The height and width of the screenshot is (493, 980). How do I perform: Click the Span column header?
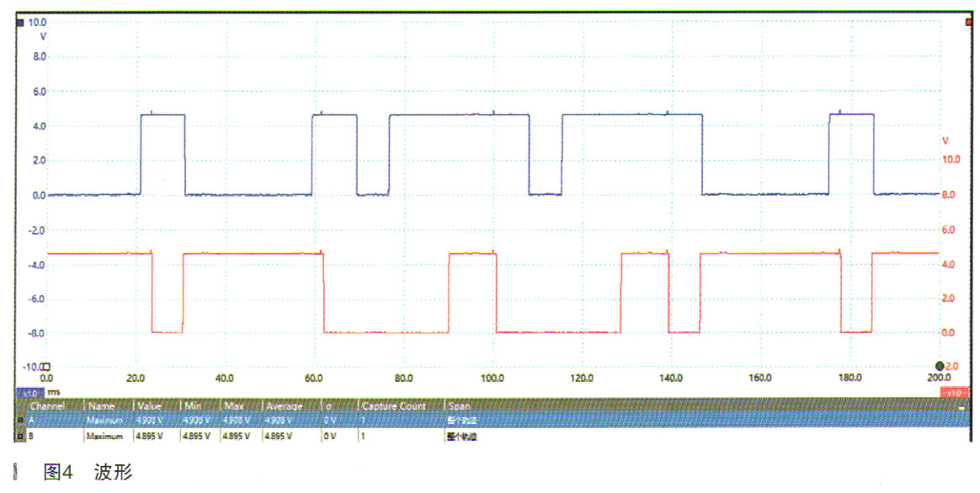point(460,406)
